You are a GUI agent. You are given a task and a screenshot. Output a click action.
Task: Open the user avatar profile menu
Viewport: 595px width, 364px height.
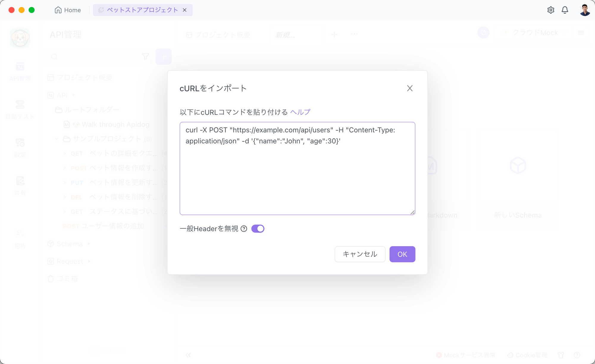tap(585, 10)
